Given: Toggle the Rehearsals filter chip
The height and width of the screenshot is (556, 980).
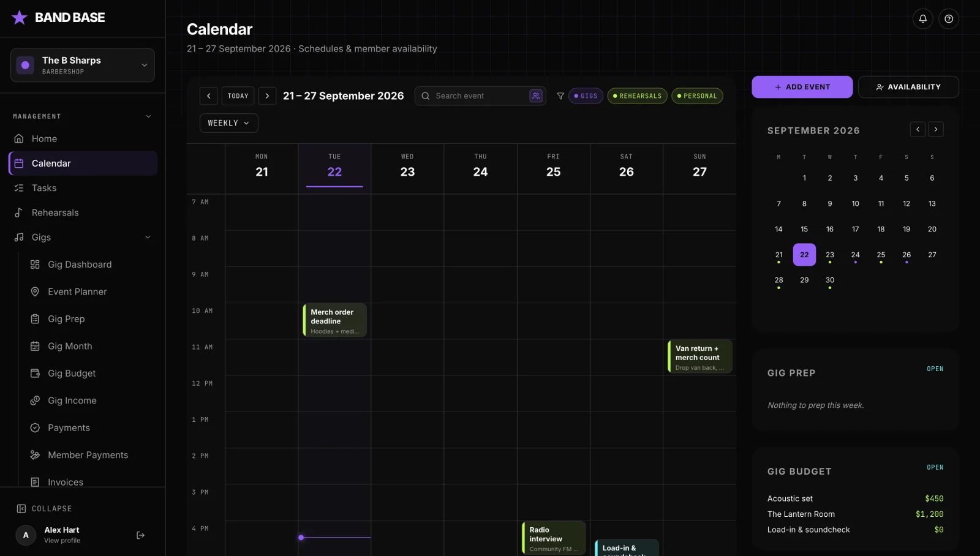Looking at the screenshot, I should pyautogui.click(x=637, y=96).
